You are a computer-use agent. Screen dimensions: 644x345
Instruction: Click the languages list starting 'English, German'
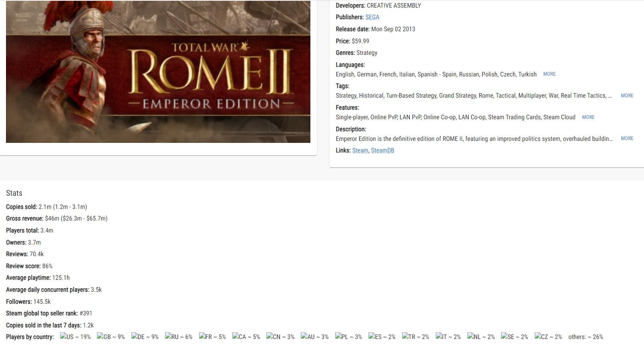point(436,74)
